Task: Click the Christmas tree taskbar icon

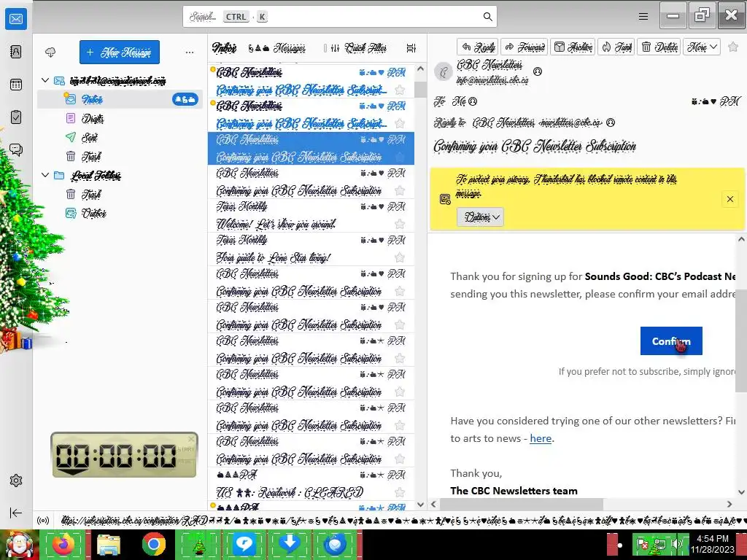Action: [x=198, y=544]
